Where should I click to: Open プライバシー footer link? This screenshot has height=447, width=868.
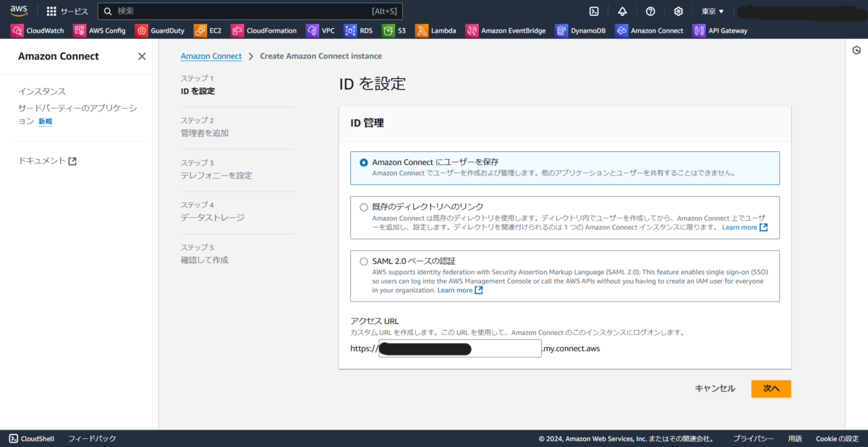click(x=753, y=438)
